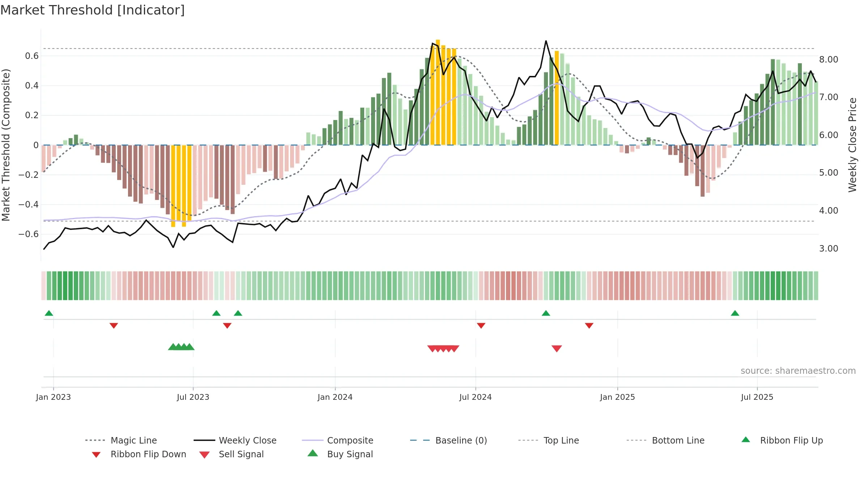Click the Market Threshold [Indicator] chart title

point(93,10)
